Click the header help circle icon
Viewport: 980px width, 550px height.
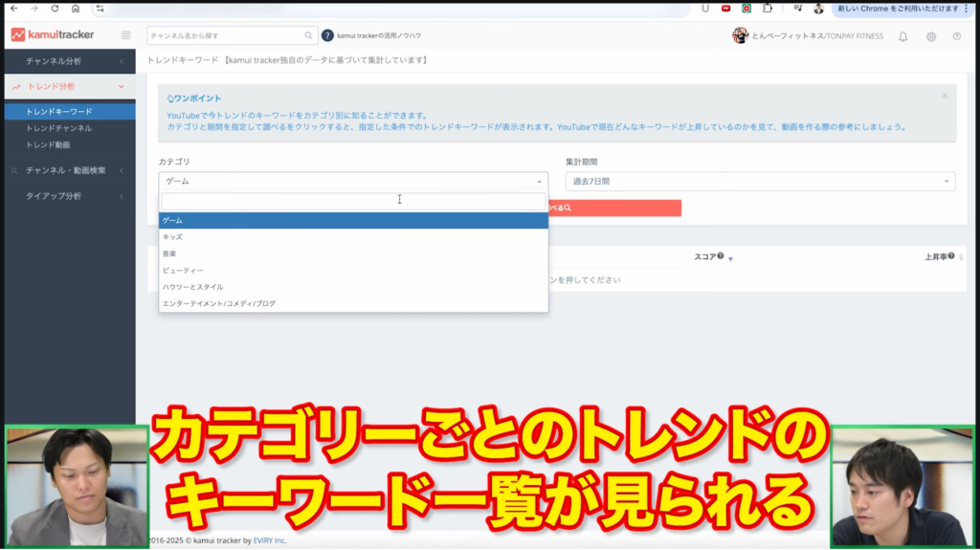pyautogui.click(x=957, y=36)
